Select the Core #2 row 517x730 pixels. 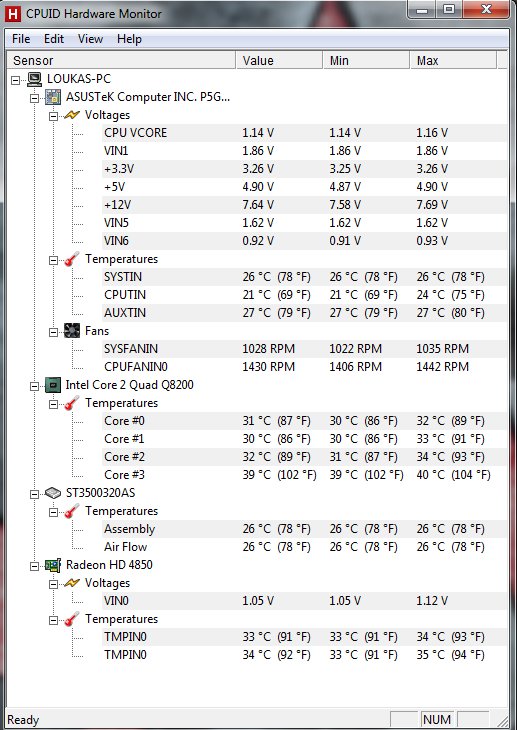pyautogui.click(x=304, y=457)
